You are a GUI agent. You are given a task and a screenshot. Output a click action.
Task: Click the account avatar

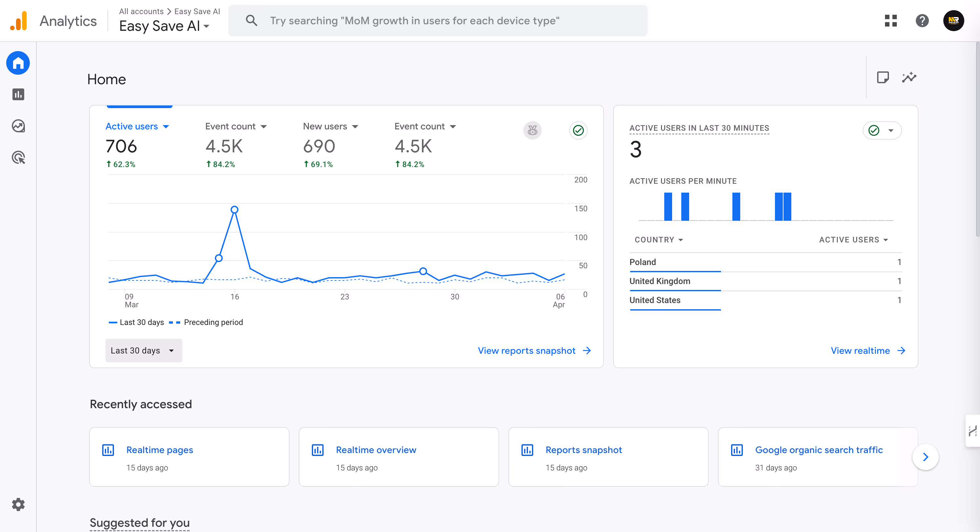[953, 21]
